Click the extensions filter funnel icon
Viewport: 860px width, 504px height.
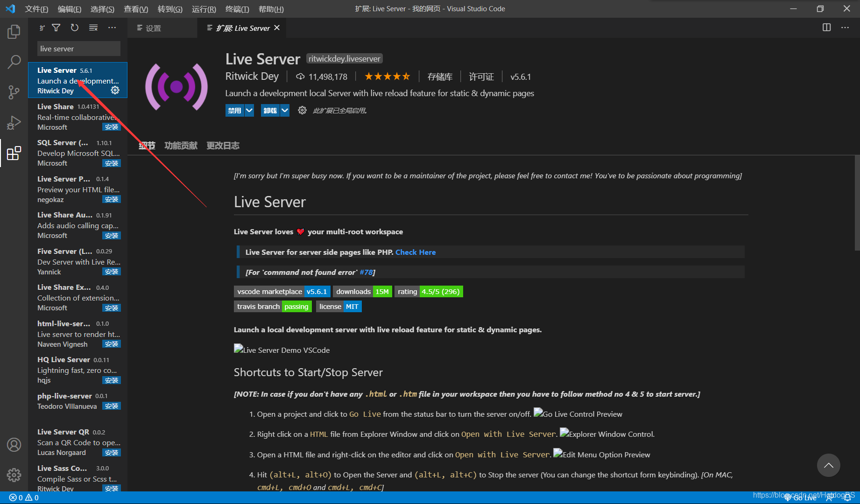[x=56, y=28]
